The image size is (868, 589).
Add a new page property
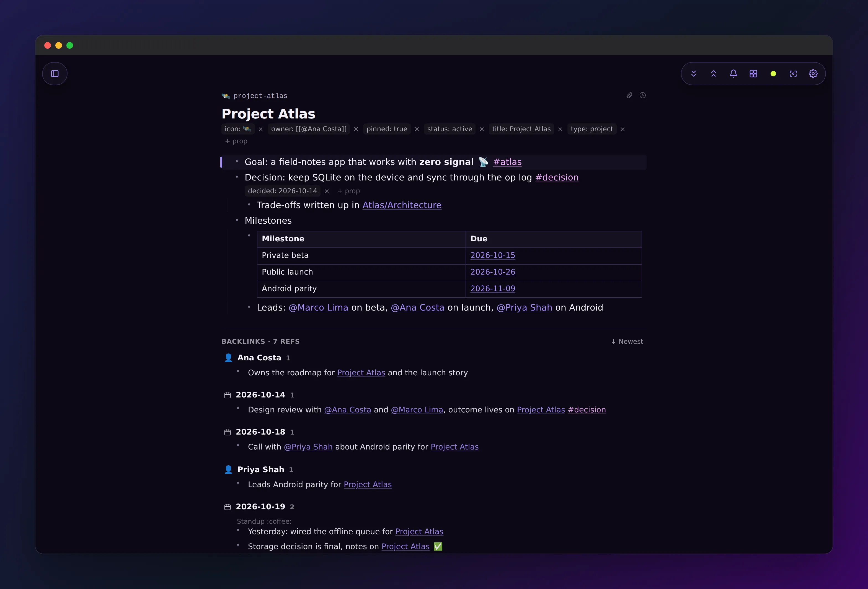pyautogui.click(x=236, y=141)
